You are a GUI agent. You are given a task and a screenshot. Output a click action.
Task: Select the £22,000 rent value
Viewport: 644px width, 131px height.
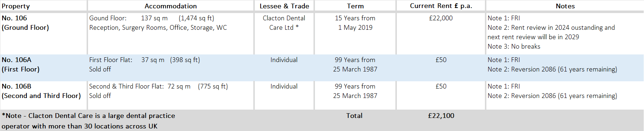(441, 18)
